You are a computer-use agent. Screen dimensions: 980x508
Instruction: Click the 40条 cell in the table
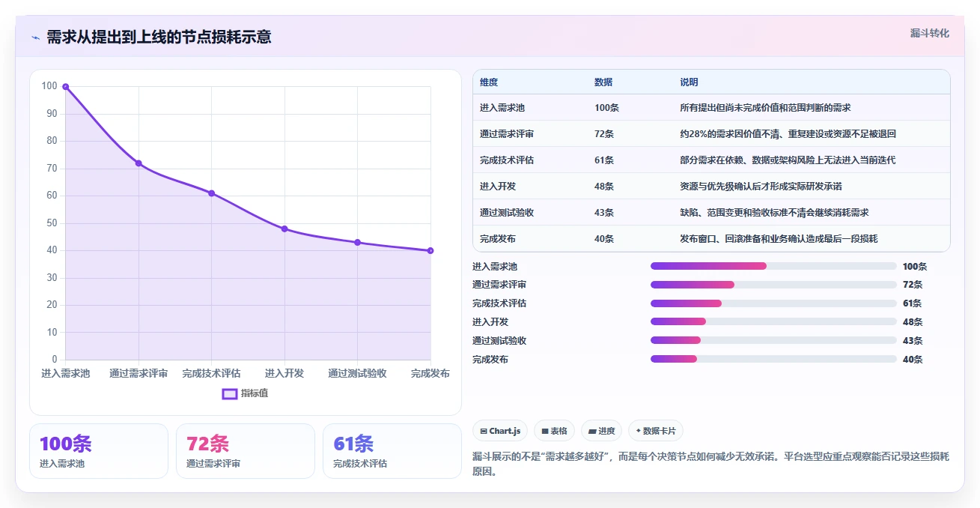click(604, 239)
